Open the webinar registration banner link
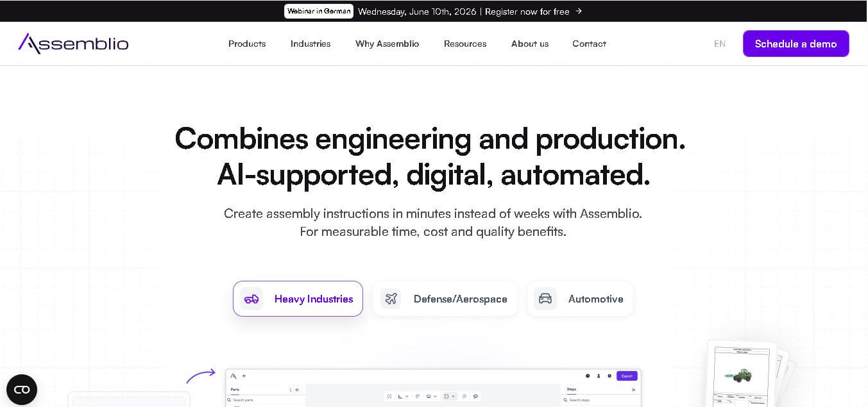This screenshot has width=868, height=407. click(470, 11)
